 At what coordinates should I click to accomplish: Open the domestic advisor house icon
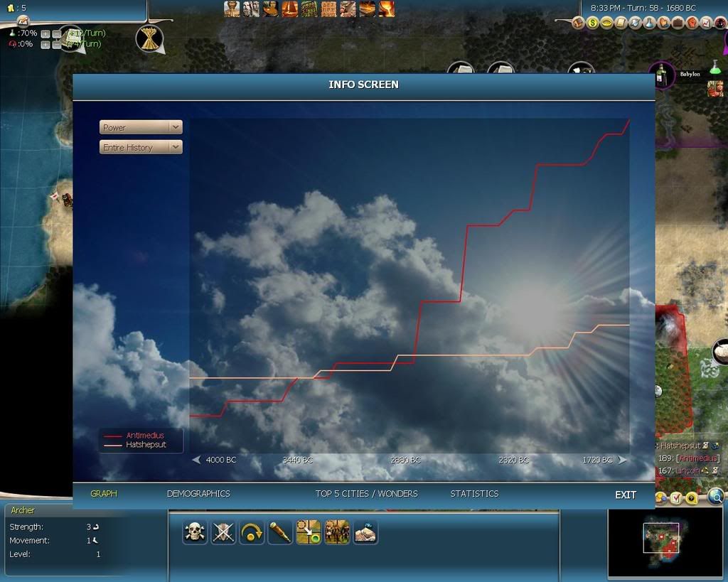point(578,22)
